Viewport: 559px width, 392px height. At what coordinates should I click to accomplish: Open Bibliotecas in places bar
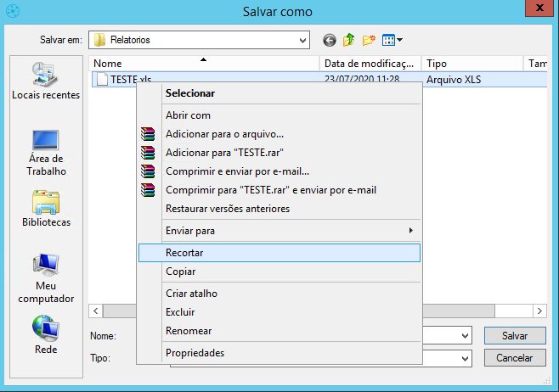pyautogui.click(x=46, y=209)
